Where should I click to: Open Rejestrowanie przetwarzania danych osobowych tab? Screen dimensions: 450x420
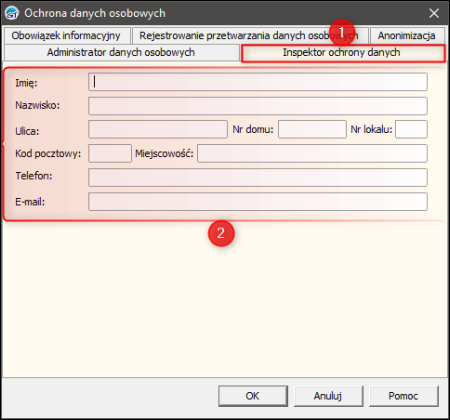250,35
